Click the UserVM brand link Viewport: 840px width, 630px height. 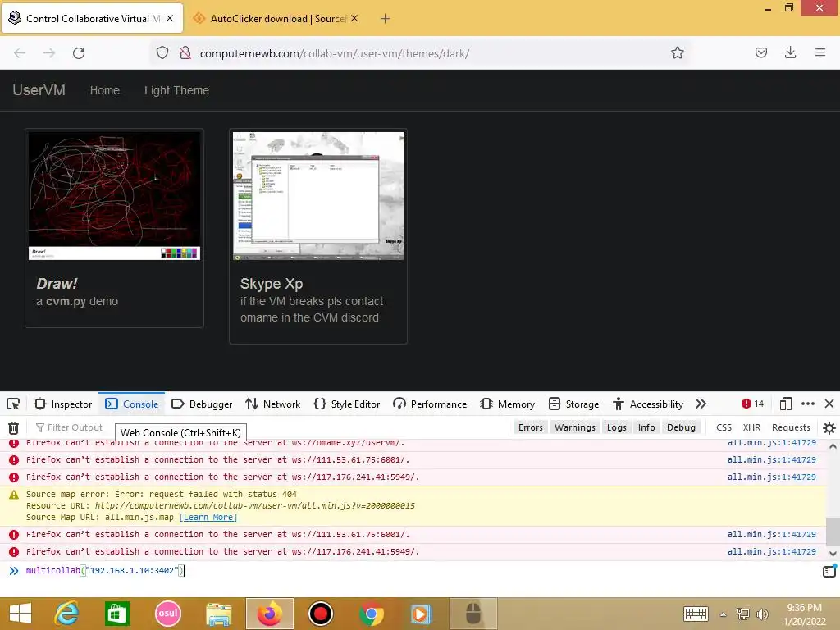click(39, 90)
